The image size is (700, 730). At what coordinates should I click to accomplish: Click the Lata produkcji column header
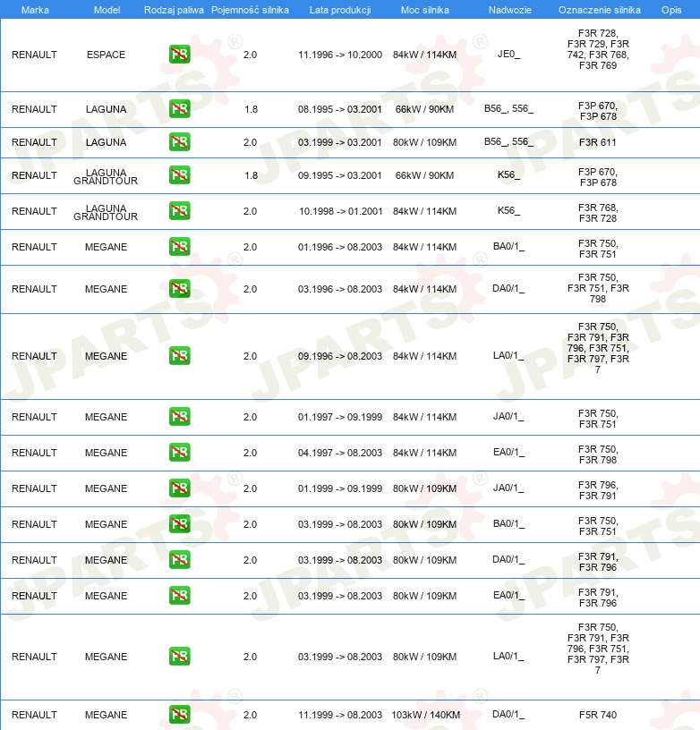[x=340, y=10]
